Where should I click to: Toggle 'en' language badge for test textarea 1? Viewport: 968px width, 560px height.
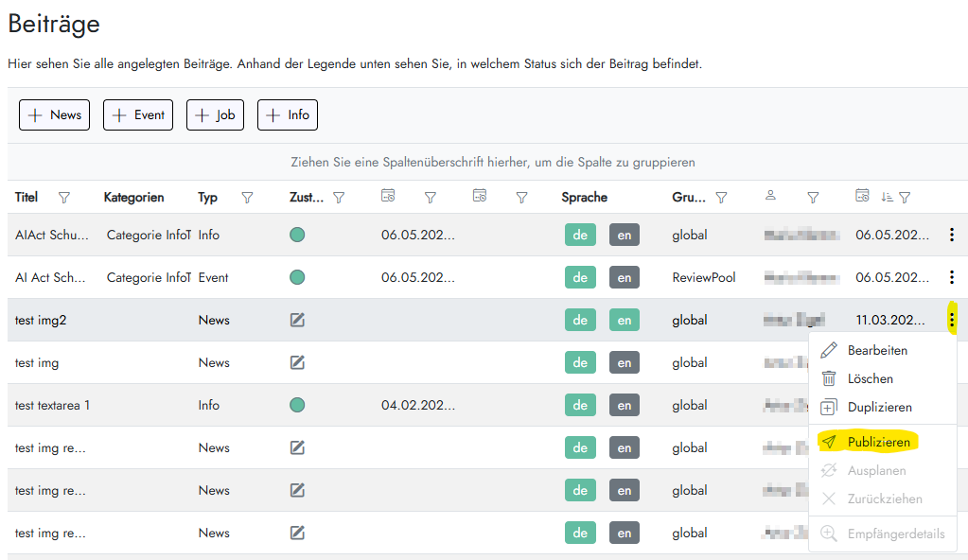pos(624,405)
